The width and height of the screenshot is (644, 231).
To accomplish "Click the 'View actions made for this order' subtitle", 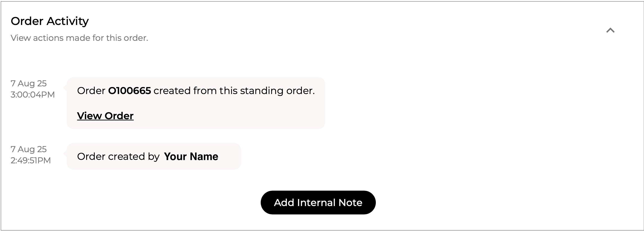I will pyautogui.click(x=79, y=38).
